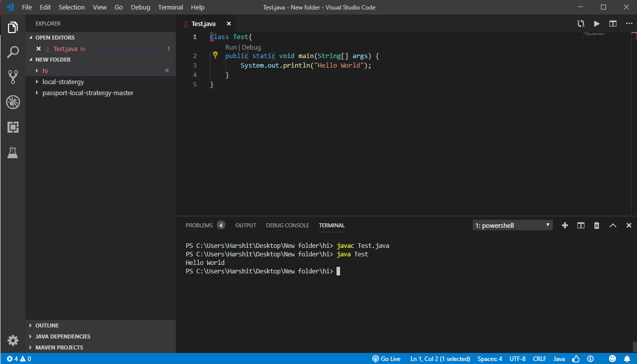Open the Test flask view

13,152
